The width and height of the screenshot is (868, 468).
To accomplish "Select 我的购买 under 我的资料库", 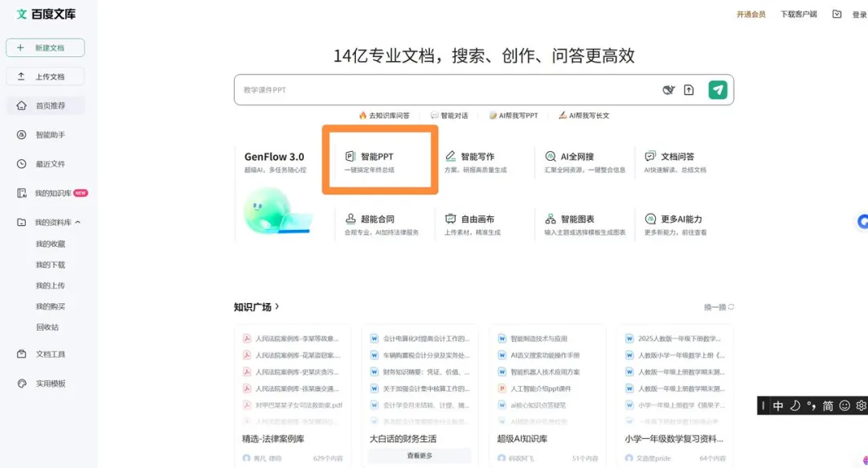I will (51, 306).
